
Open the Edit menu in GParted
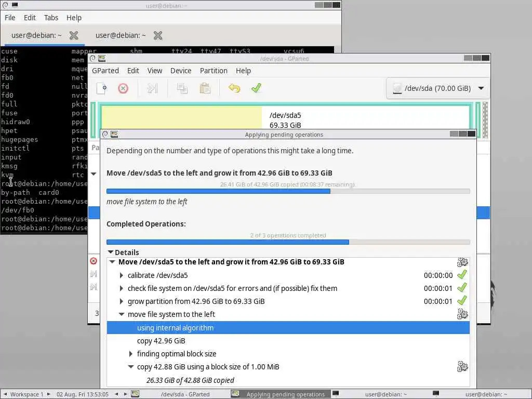133,71
